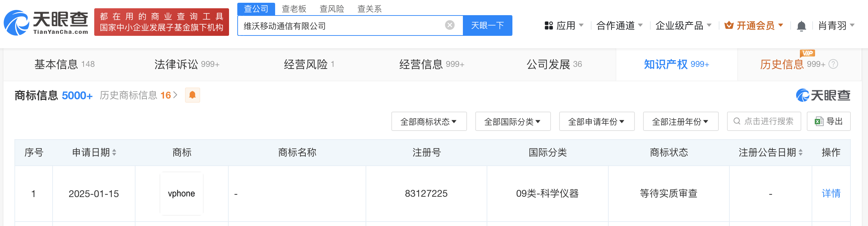
Task: Open the 基本信息 tab
Action: point(65,64)
